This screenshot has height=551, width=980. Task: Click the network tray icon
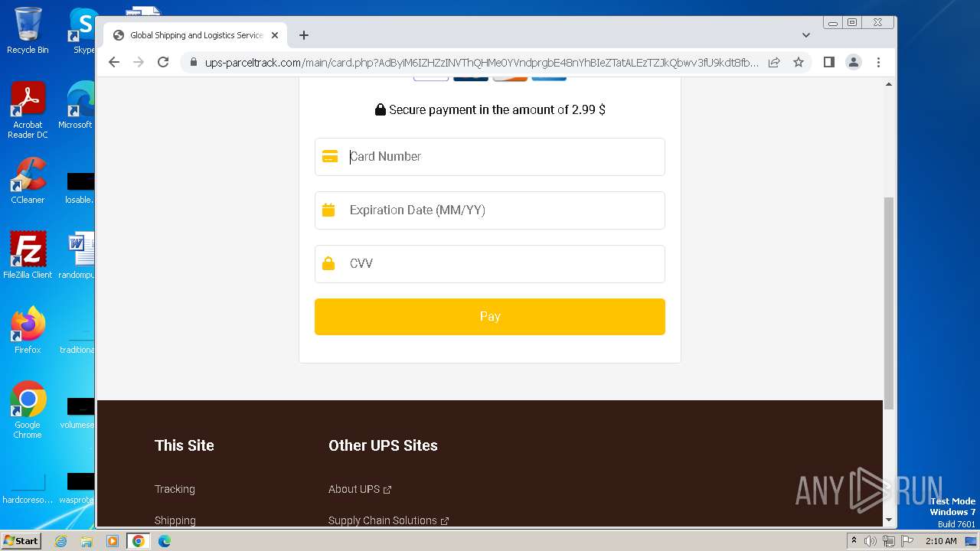point(889,541)
